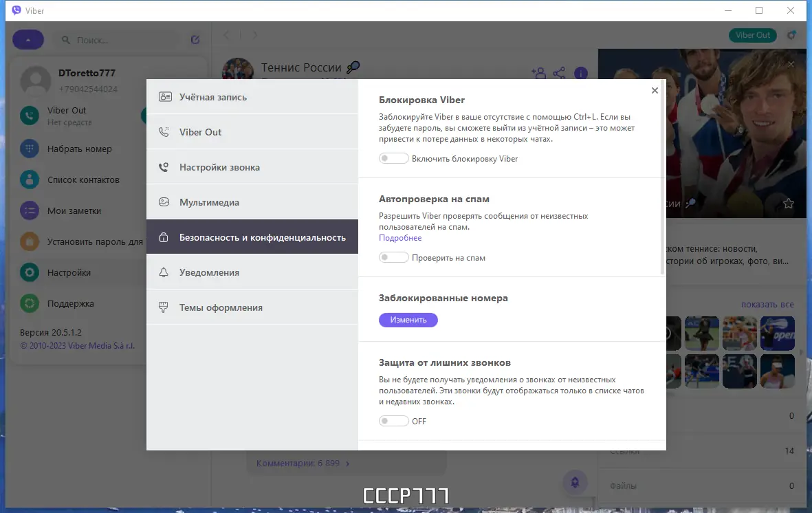Click settings dialog vertical scrollbar
This screenshot has width=812, height=513.
pyautogui.click(x=662, y=176)
